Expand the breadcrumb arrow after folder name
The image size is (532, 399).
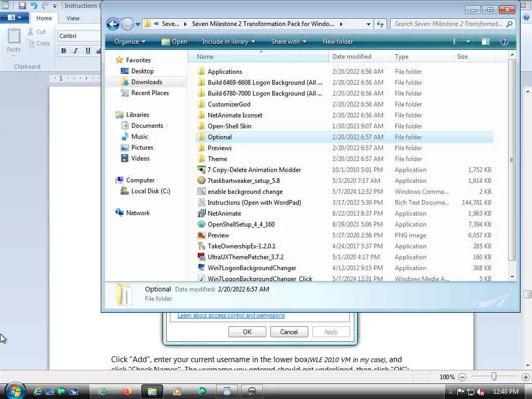[x=341, y=24]
